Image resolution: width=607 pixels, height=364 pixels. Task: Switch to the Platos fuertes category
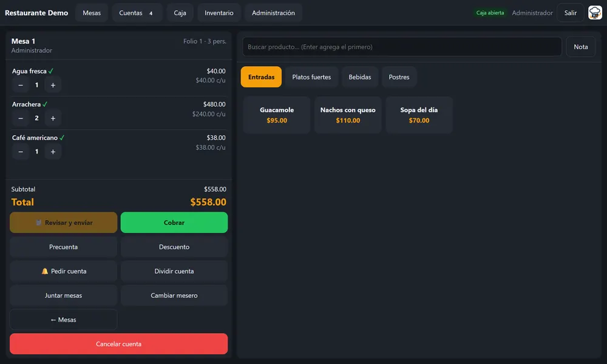311,77
